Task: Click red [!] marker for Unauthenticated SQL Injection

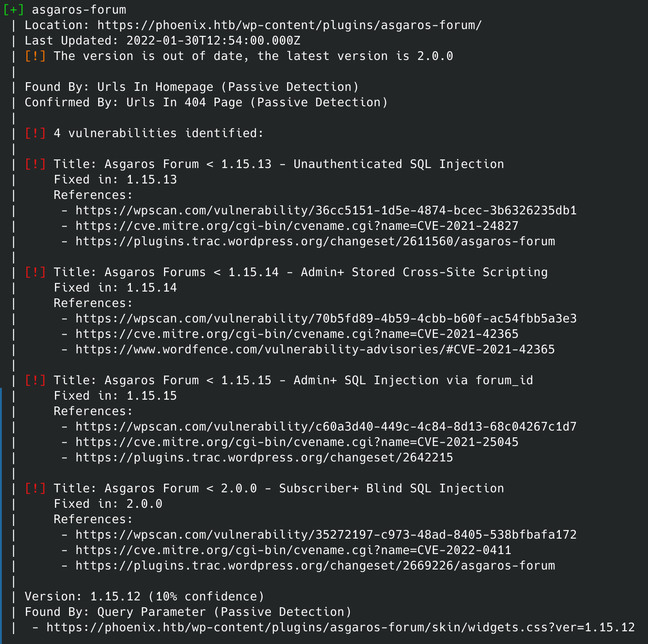Action: [x=35, y=164]
